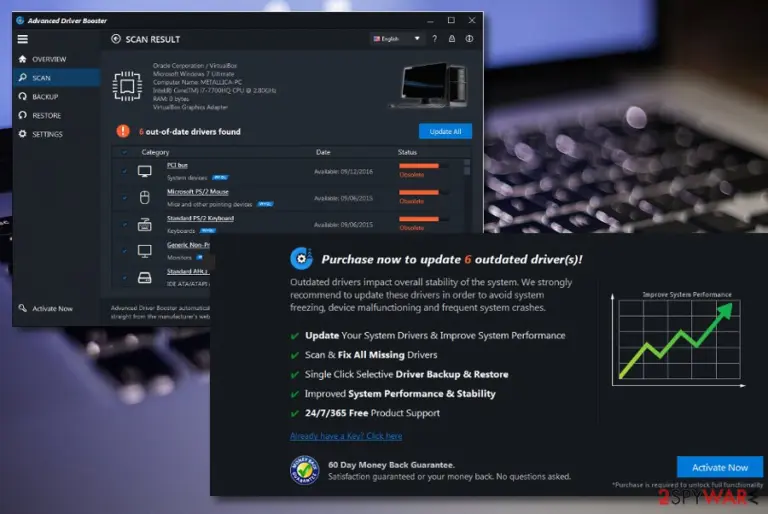The image size is (768, 514).
Task: Toggle checkbox for Microsoft PS/2 Mouse
Action: click(x=124, y=198)
